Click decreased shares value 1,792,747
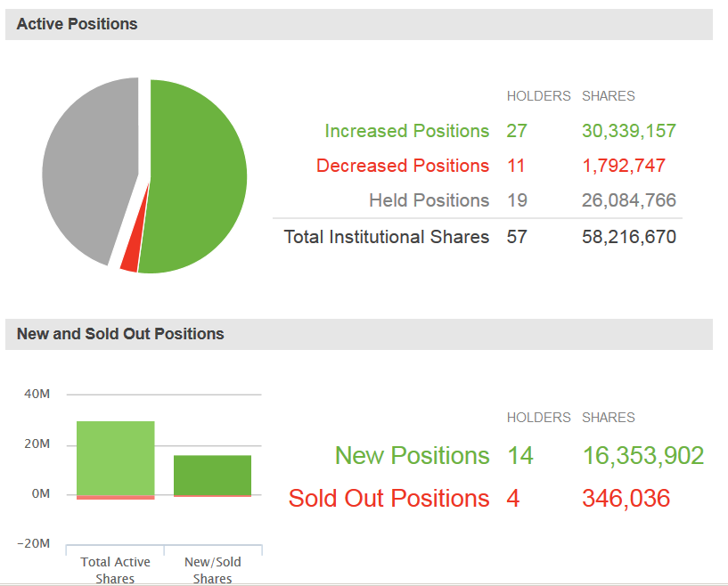The width and height of the screenshot is (728, 586). click(x=624, y=166)
